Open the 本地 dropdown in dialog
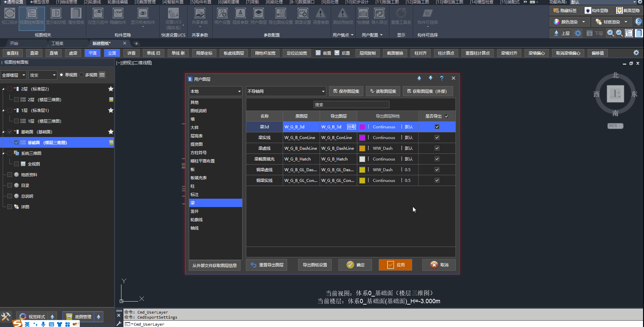 [215, 91]
